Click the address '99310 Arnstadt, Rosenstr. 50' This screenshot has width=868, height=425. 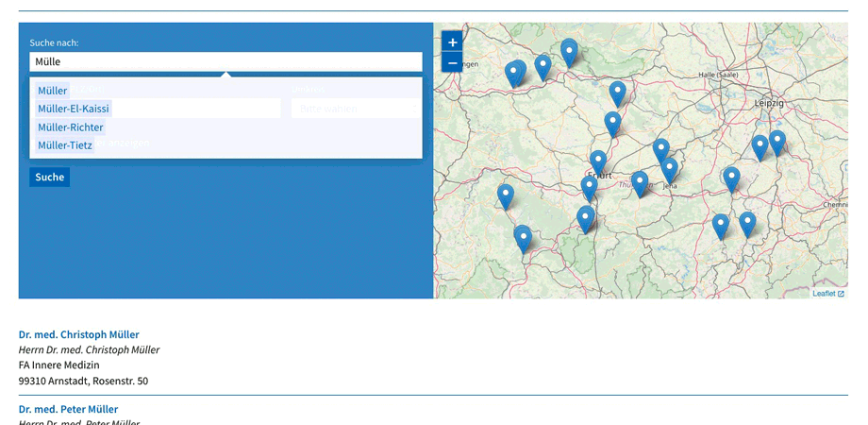pos(83,381)
